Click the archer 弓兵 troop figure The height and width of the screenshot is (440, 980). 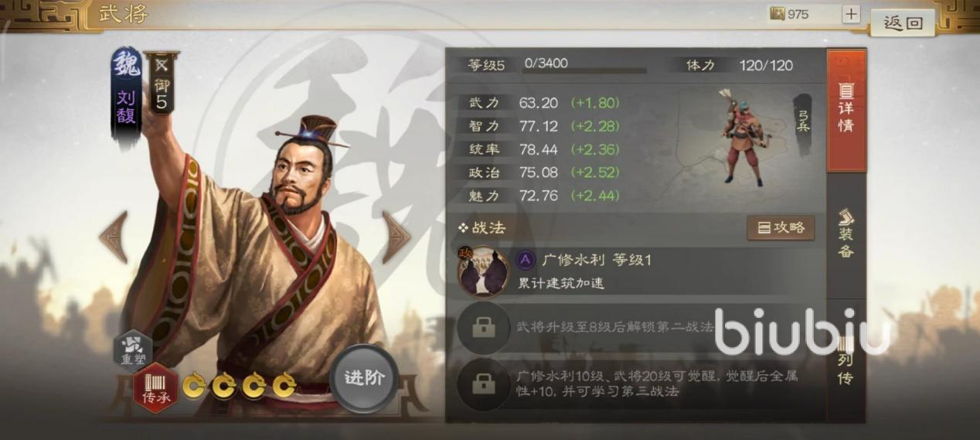pos(742,136)
